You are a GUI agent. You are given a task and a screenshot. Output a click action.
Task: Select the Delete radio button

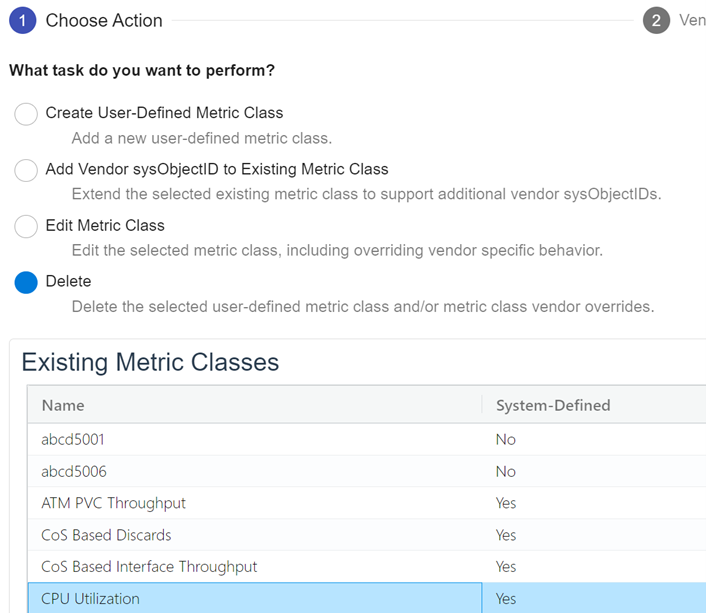tap(26, 282)
